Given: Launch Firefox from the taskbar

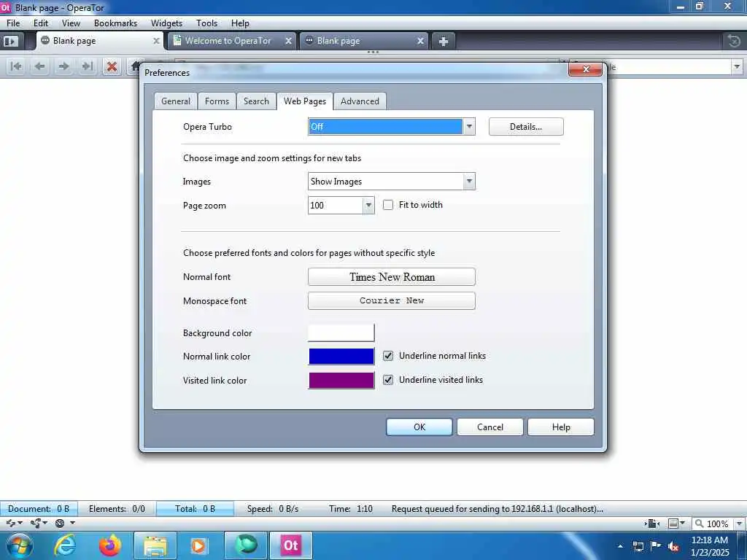Looking at the screenshot, I should 109,545.
